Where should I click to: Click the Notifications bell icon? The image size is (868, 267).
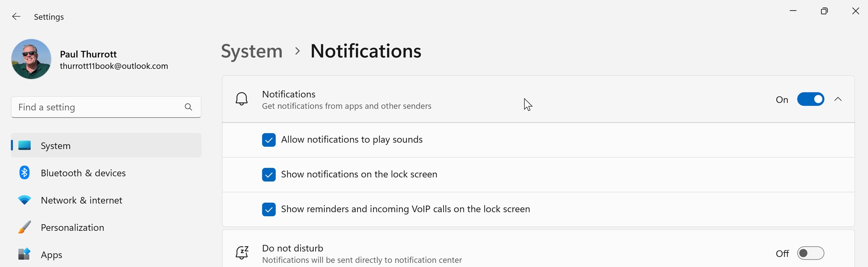coord(242,99)
